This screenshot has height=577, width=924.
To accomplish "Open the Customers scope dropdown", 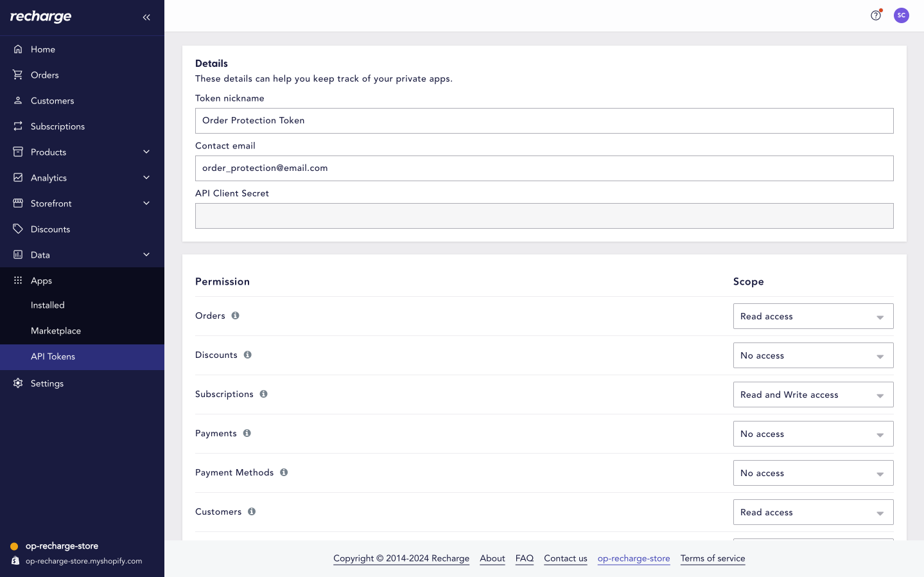I will pyautogui.click(x=813, y=512).
